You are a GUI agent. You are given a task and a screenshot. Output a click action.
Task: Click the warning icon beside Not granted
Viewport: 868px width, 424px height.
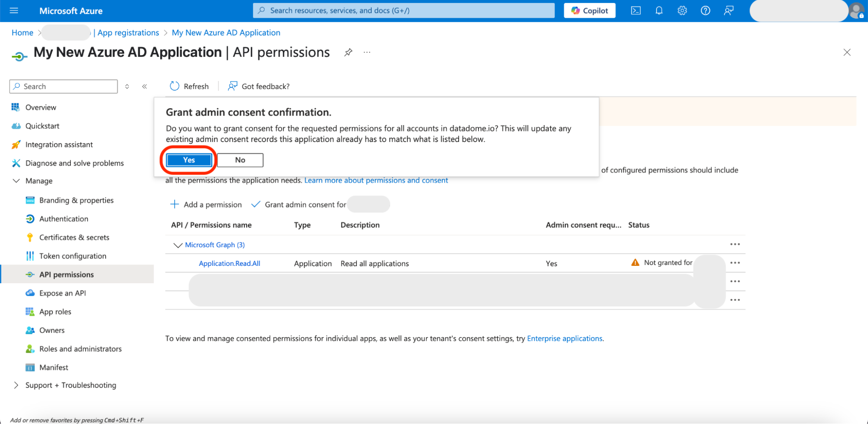[635, 262]
